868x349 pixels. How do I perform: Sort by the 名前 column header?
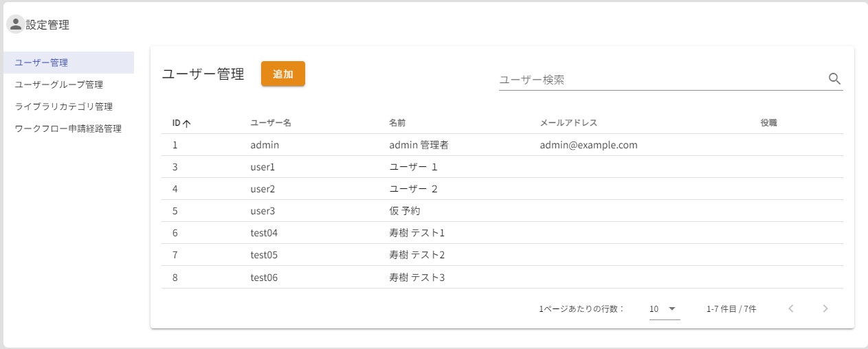coord(397,123)
